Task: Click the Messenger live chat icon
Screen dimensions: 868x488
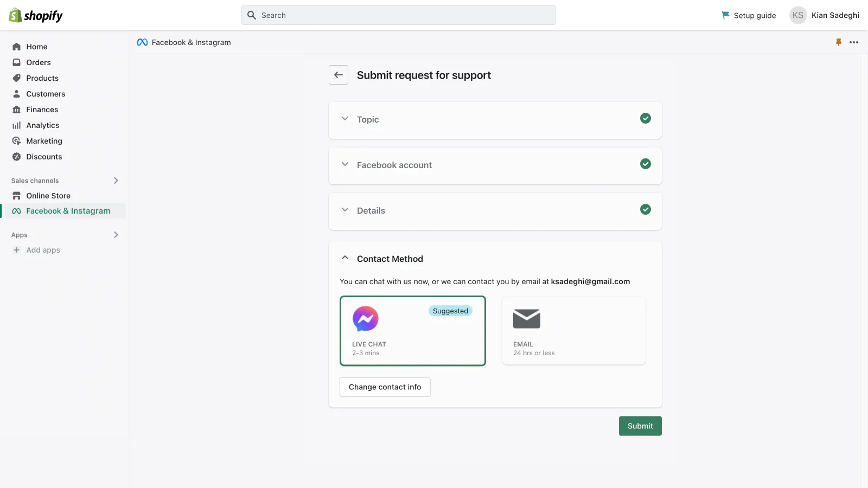Action: tap(366, 319)
